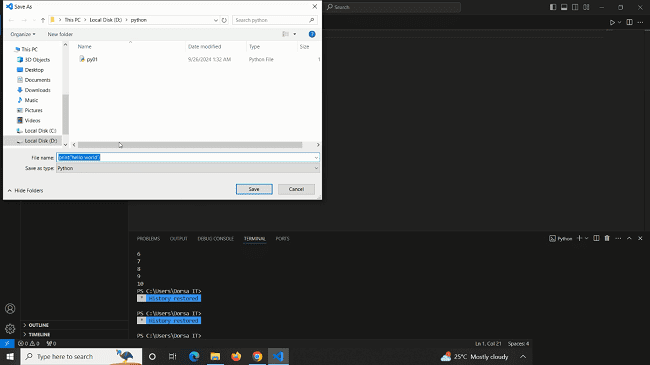
Task: Open the Save As dialog help icon
Action: tap(312, 34)
